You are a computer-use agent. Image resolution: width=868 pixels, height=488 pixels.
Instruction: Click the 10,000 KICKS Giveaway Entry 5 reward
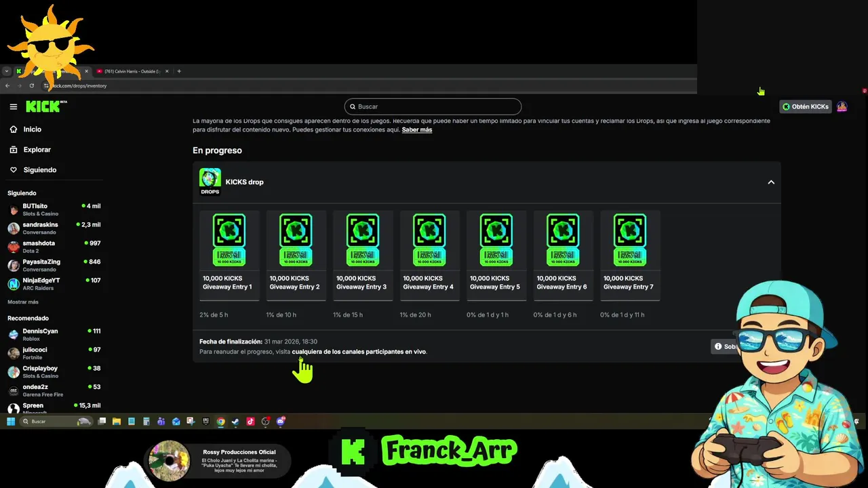pos(496,255)
